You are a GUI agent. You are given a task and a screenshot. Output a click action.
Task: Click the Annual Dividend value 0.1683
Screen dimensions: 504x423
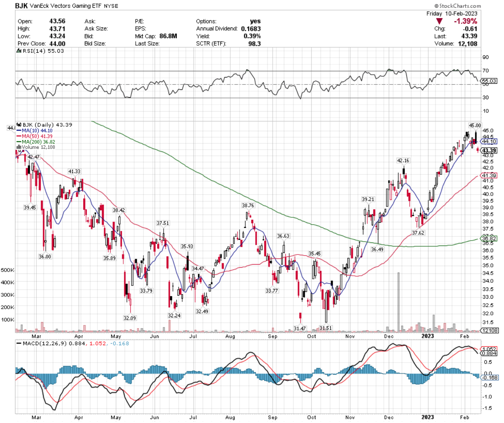tap(251, 29)
